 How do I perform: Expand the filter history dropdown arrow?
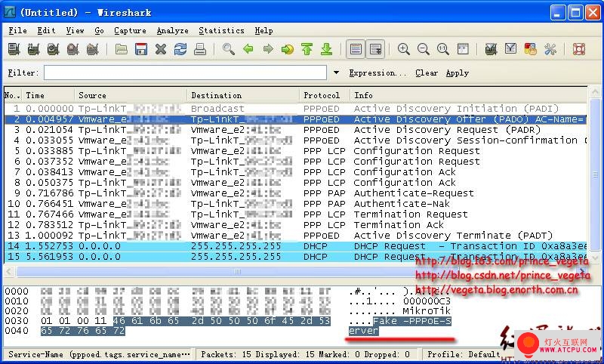coord(336,72)
